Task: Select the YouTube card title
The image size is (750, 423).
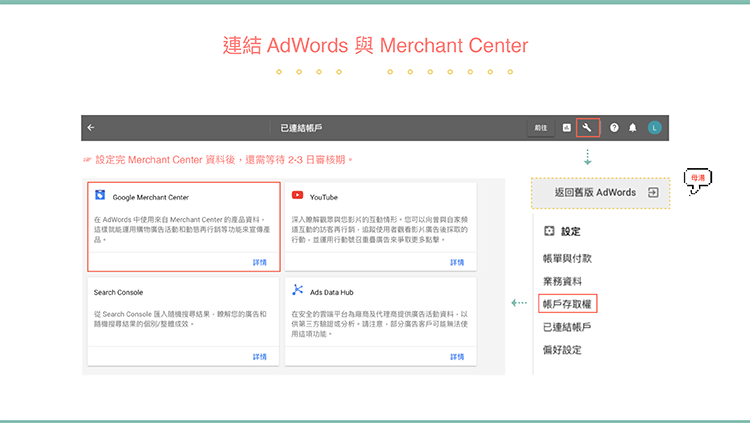Action: click(x=324, y=197)
